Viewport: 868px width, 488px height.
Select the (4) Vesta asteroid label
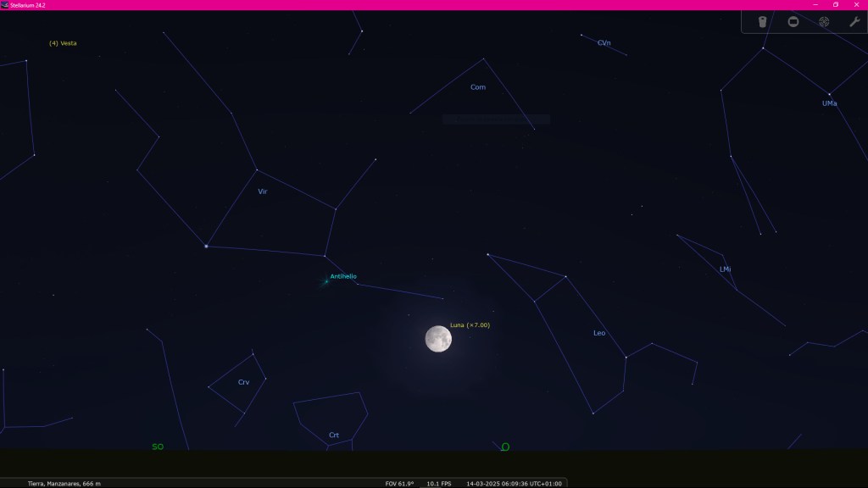click(63, 43)
